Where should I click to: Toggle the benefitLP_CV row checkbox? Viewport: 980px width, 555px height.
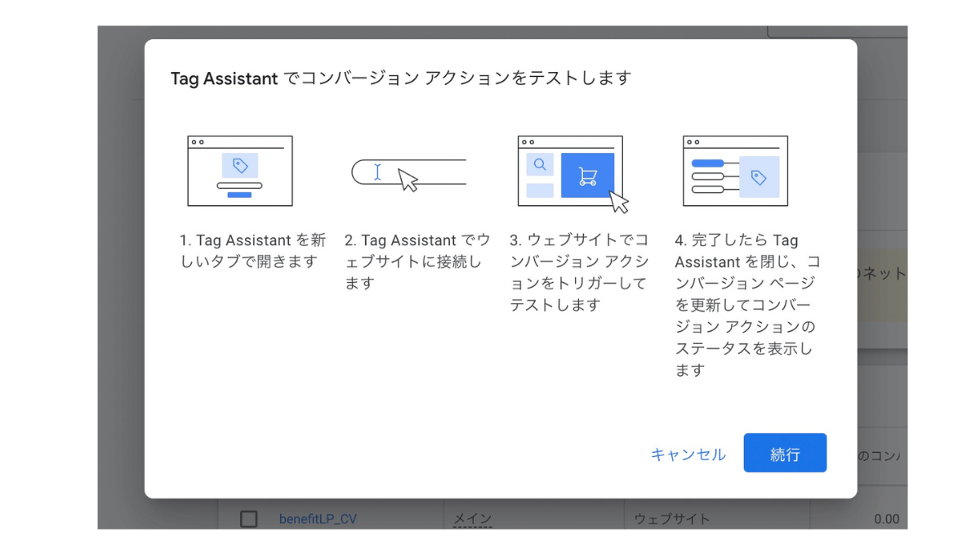(249, 519)
